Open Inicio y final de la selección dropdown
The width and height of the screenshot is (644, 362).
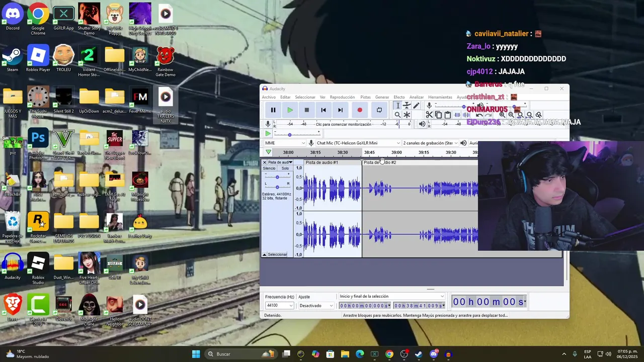click(x=392, y=297)
